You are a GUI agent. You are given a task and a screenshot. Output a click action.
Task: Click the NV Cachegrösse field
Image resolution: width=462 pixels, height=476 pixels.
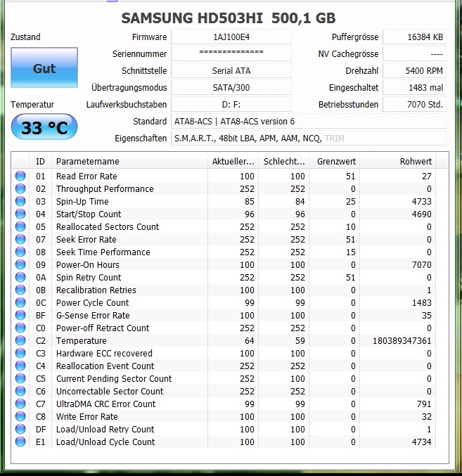(415, 53)
